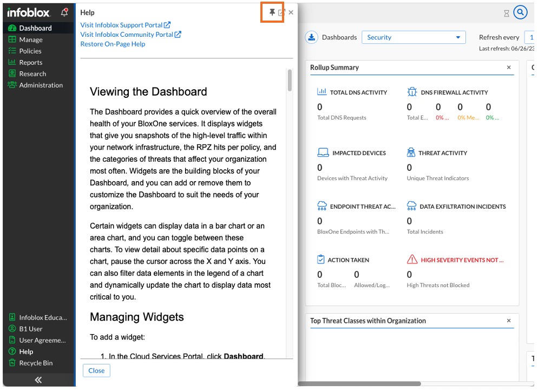Remove Top Threat Classes within Organization widget
538x392 pixels.
[509, 321]
